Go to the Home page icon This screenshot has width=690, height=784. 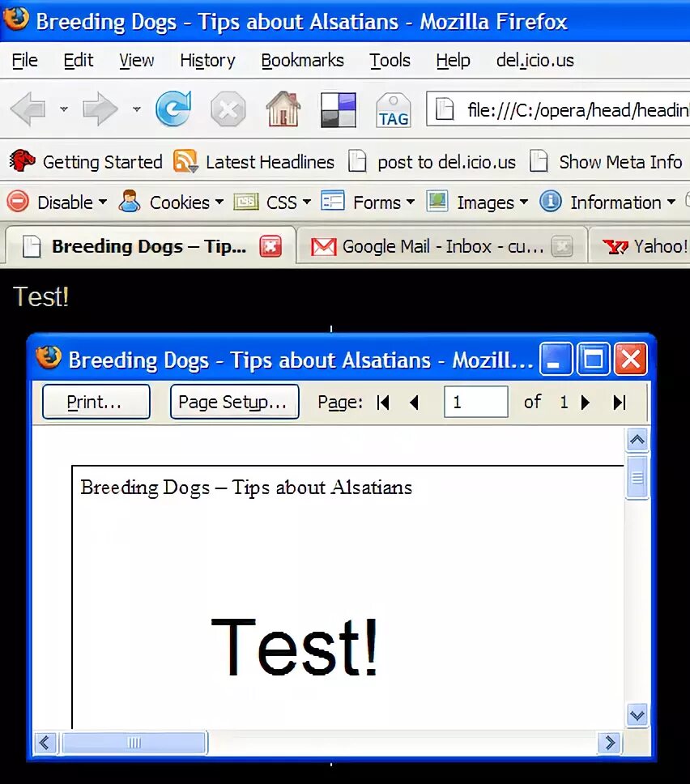click(x=283, y=109)
